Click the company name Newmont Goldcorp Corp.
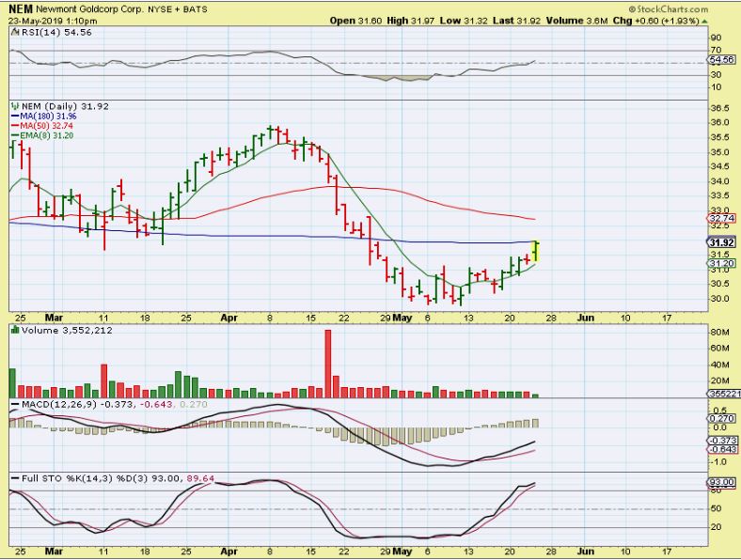 89,9
